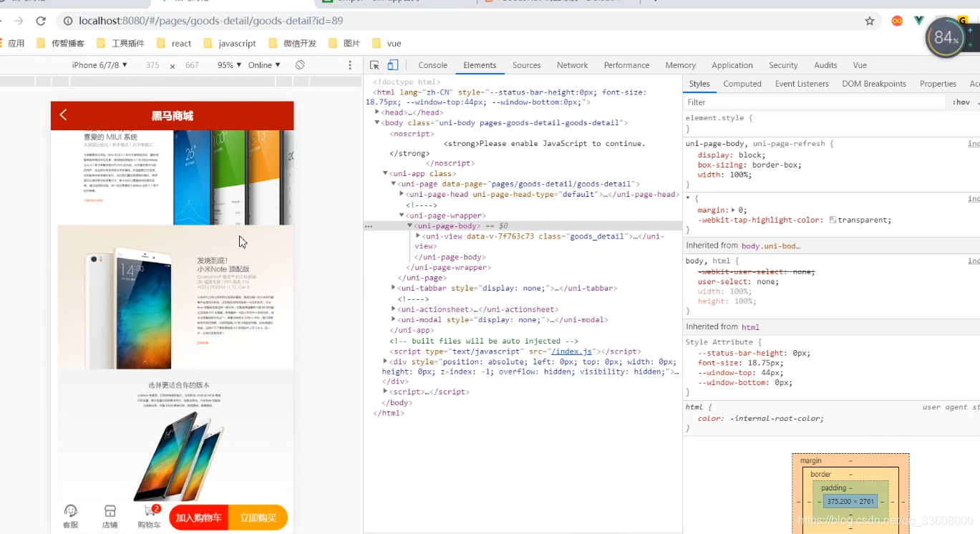Open the Security tab

[x=783, y=65]
